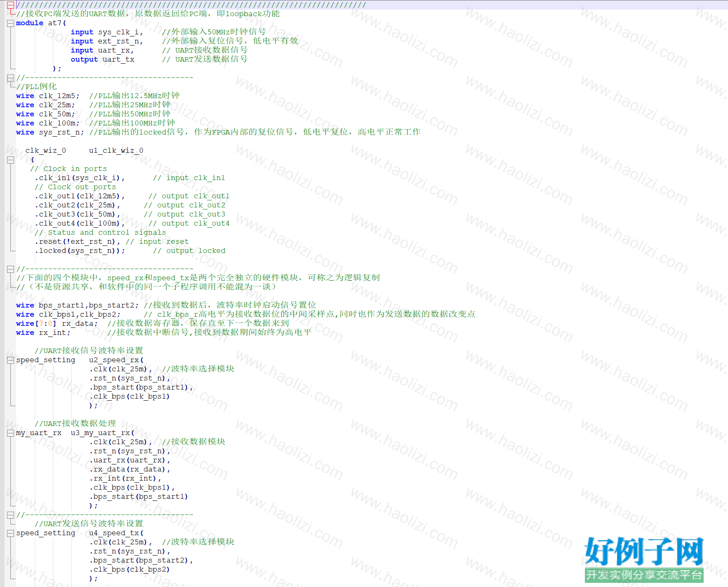Click the '.uart_rx(uart_rx),' connection
This screenshot has height=587, width=728.
[x=129, y=460]
